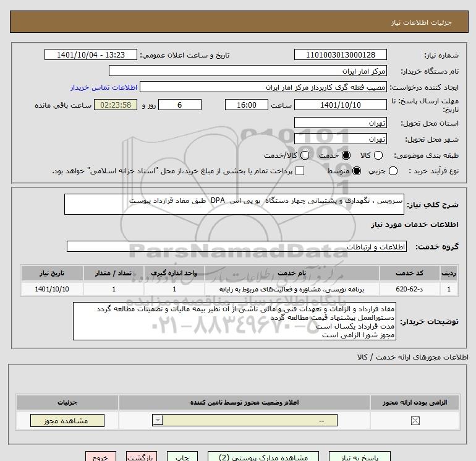Click the بازگشت back button

tap(142, 457)
